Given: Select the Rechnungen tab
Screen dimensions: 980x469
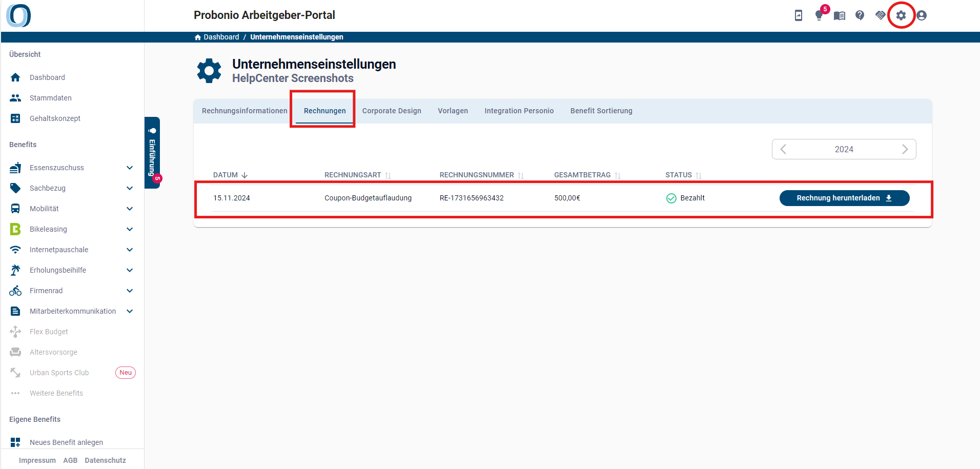Looking at the screenshot, I should click(324, 111).
